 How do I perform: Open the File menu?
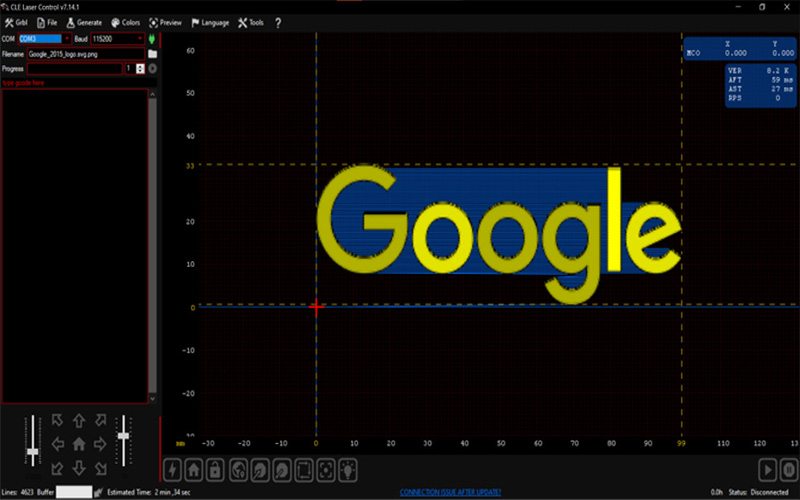pyautogui.click(x=46, y=22)
